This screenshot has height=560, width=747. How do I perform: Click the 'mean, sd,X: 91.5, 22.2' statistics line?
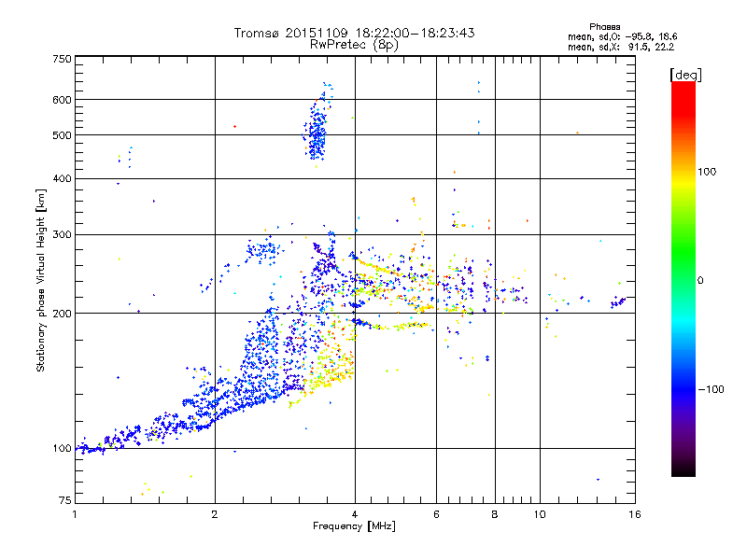tap(621, 48)
